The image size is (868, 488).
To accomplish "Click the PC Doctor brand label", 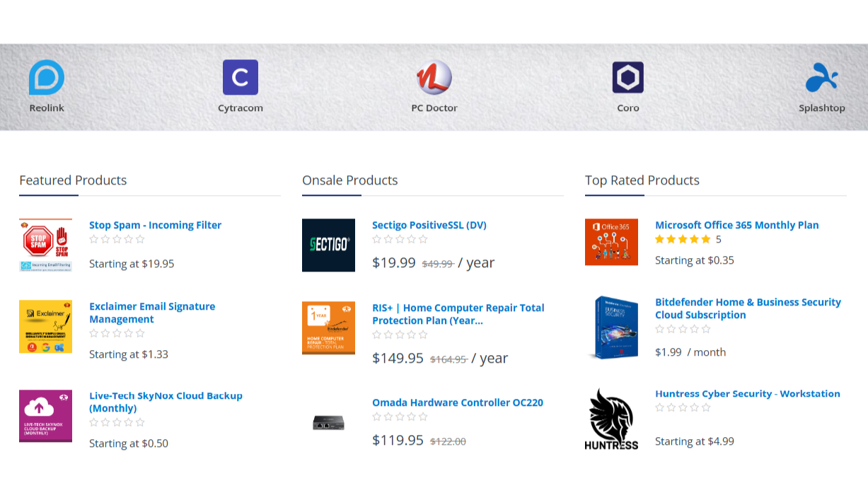I will pyautogui.click(x=434, y=108).
